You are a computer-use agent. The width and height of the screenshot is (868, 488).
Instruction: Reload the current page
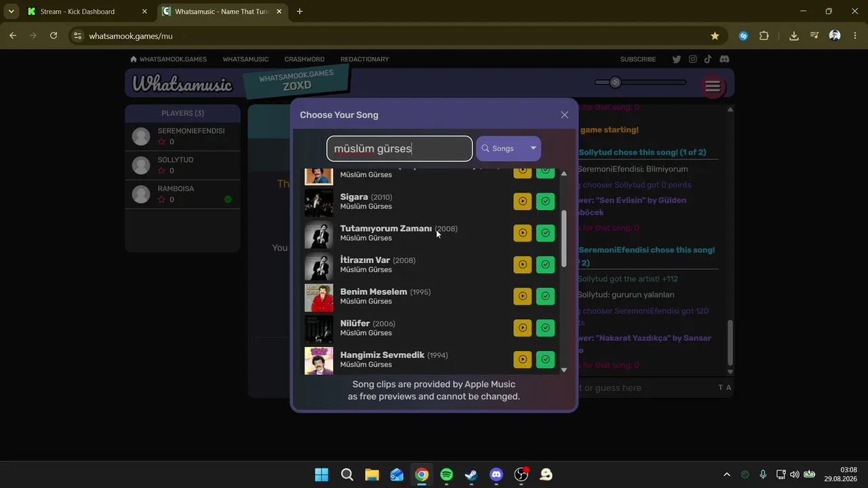click(54, 36)
